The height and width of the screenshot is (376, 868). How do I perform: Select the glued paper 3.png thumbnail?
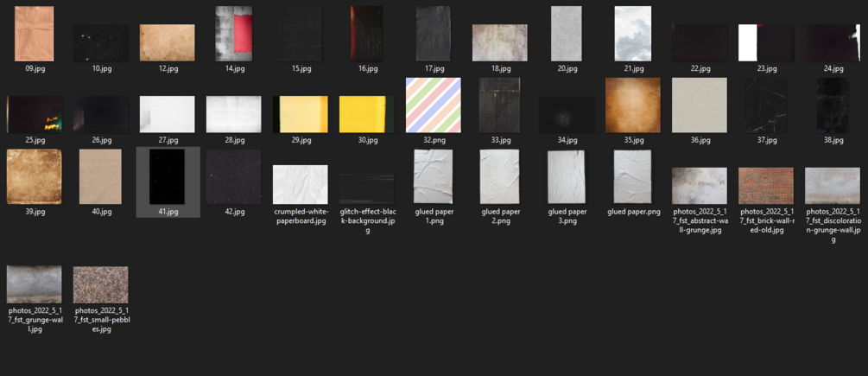[567, 176]
